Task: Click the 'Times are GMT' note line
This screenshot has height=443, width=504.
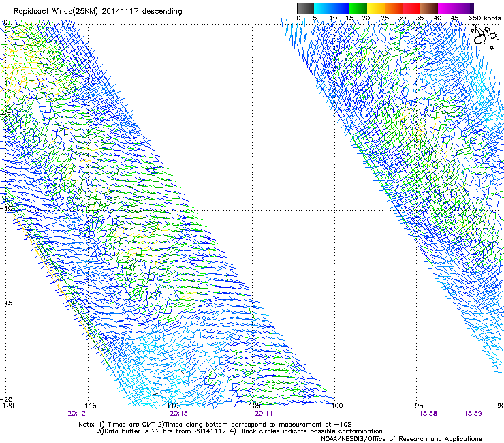Action: (x=215, y=425)
